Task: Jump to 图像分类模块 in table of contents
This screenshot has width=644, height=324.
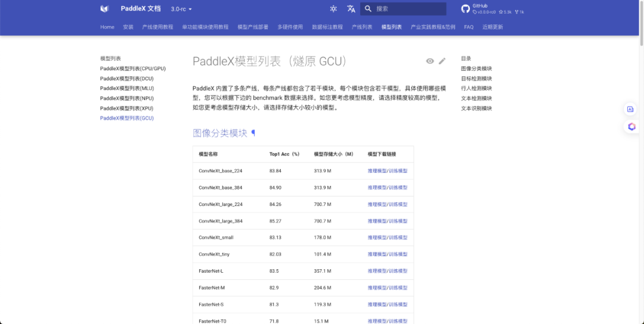Action: click(476, 68)
